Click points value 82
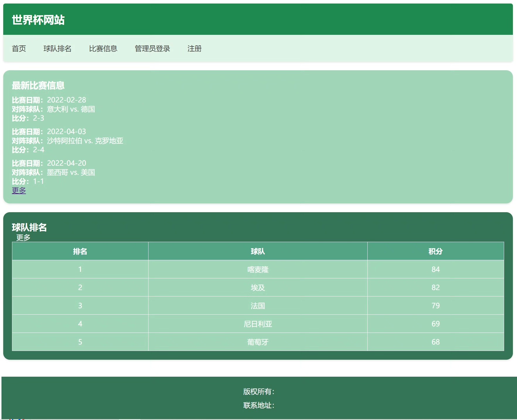The image size is (517, 420). point(436,287)
